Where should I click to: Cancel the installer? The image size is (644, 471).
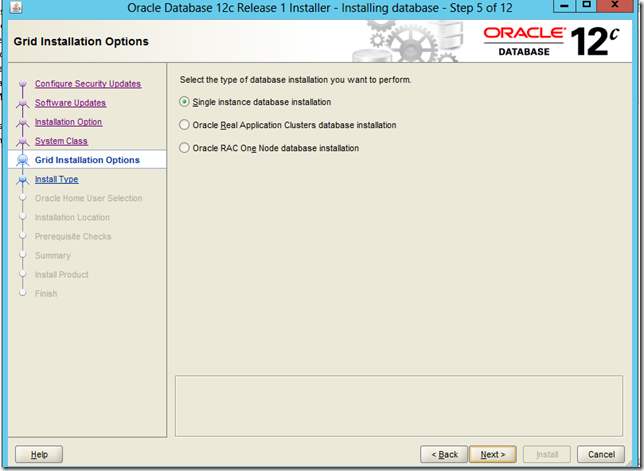[x=601, y=454]
